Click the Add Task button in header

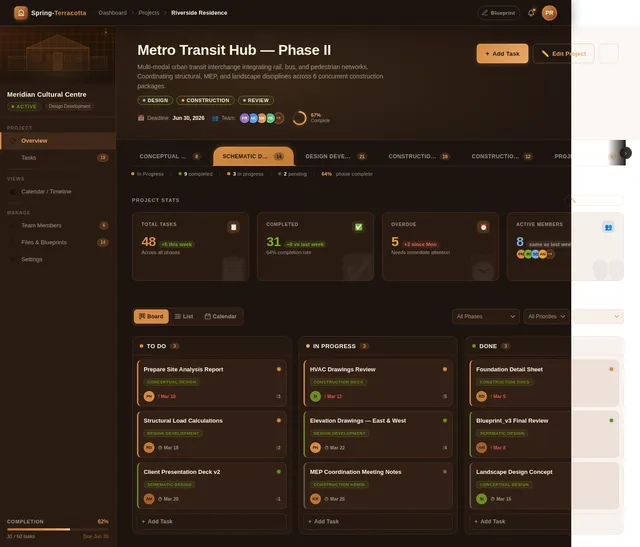502,53
